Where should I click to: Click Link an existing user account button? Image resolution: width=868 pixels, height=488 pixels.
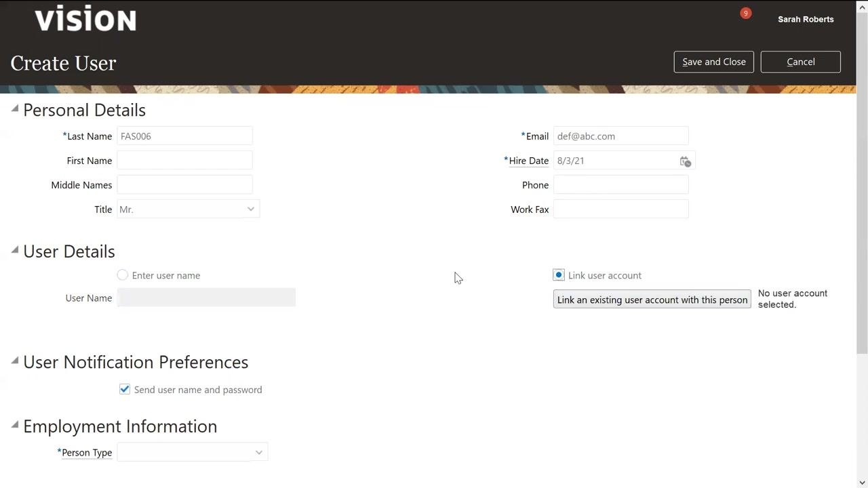coord(652,300)
